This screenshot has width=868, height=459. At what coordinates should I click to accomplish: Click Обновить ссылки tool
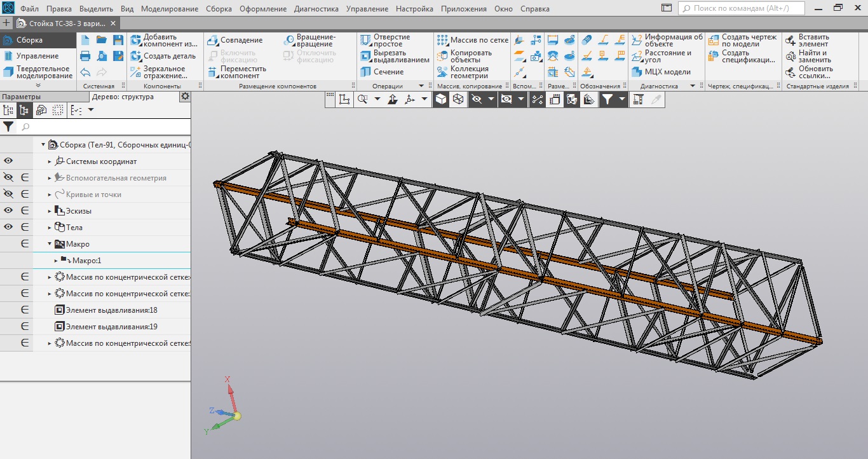pyautogui.click(x=809, y=72)
